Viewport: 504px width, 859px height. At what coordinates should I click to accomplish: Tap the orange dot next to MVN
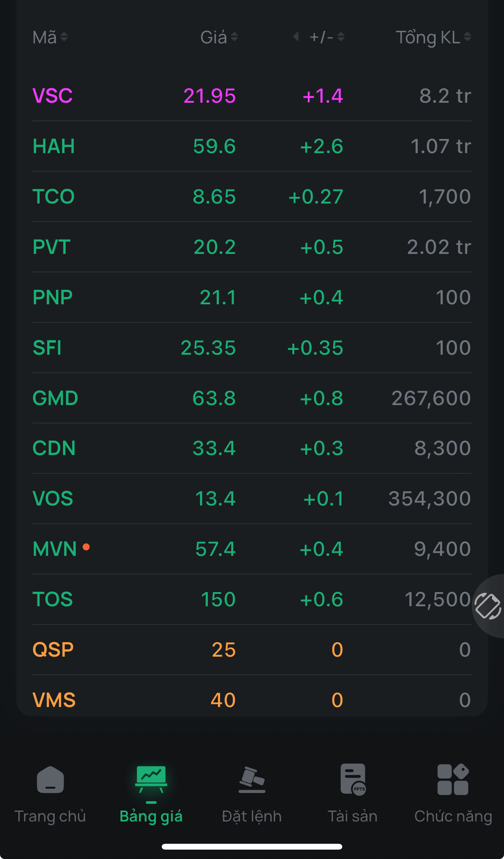pyautogui.click(x=86, y=547)
